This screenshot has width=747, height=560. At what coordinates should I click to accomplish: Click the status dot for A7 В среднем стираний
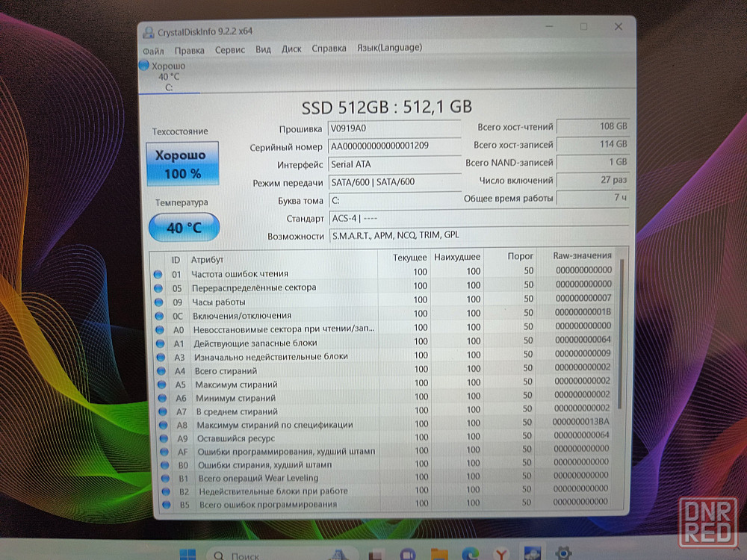pos(162,411)
